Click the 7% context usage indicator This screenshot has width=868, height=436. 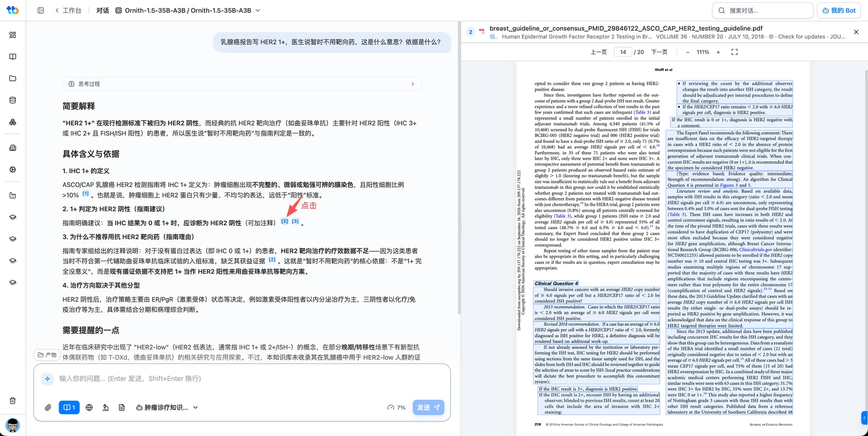pyautogui.click(x=397, y=407)
